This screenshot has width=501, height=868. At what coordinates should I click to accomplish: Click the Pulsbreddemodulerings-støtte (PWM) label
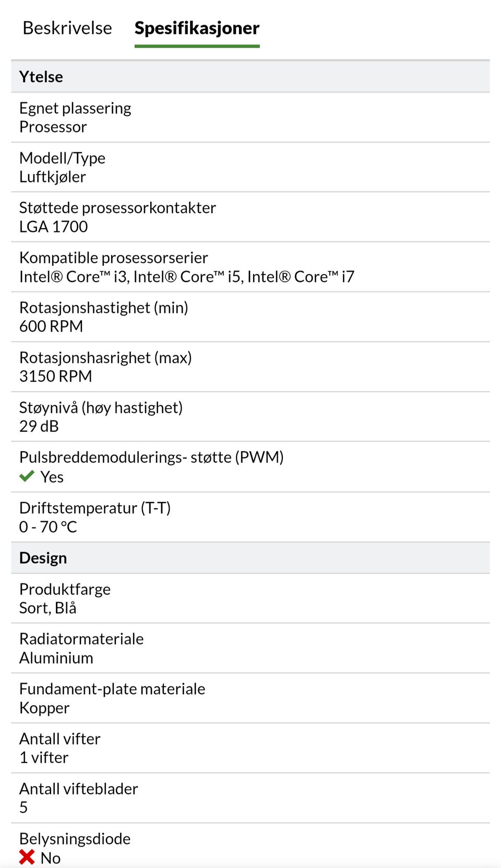151,458
